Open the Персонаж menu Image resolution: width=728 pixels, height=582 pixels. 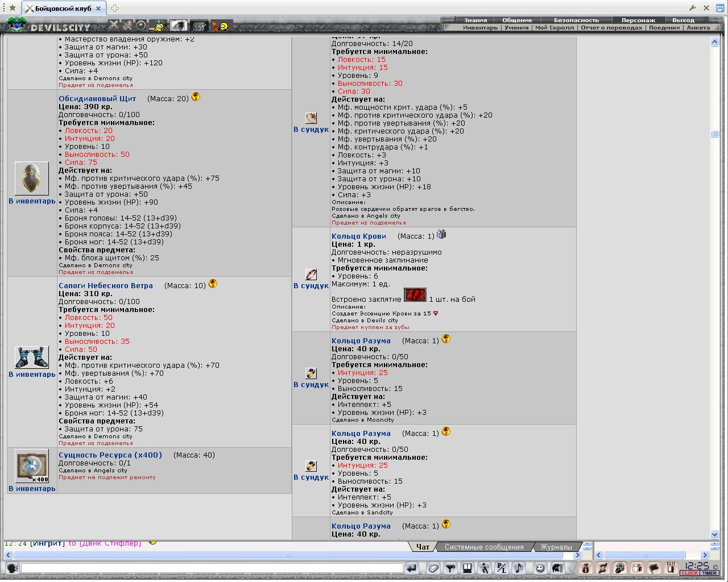tap(638, 20)
